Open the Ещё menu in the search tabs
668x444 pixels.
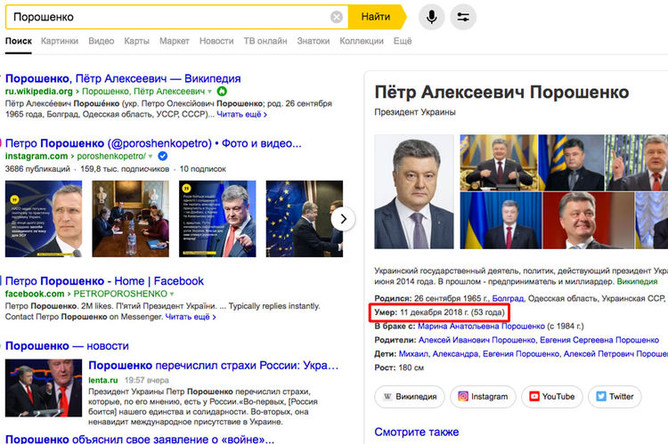point(403,41)
